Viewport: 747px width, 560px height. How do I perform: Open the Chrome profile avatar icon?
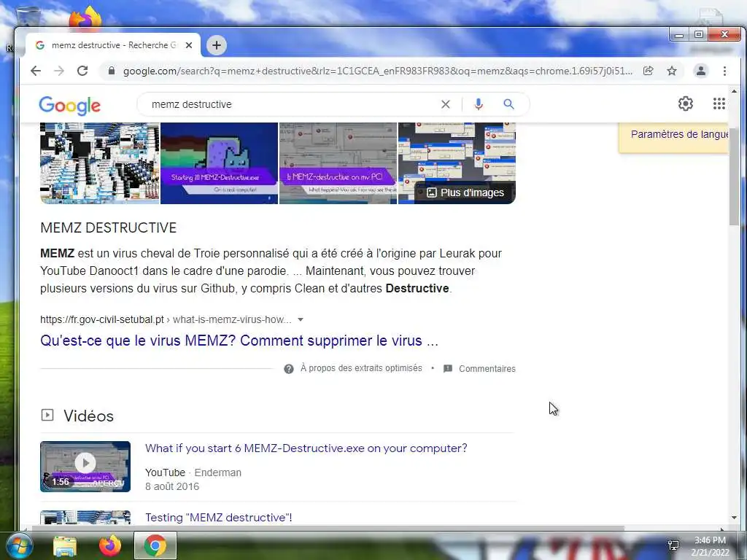(701, 71)
